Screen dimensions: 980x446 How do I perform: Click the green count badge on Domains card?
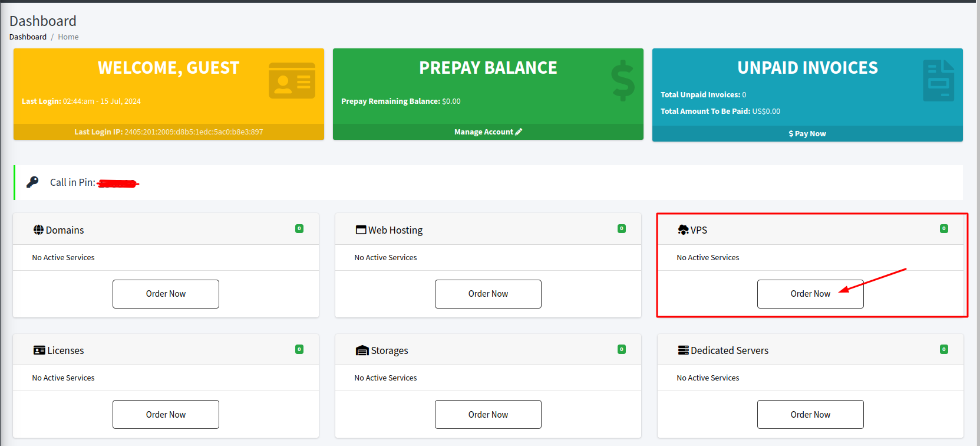pyautogui.click(x=299, y=229)
